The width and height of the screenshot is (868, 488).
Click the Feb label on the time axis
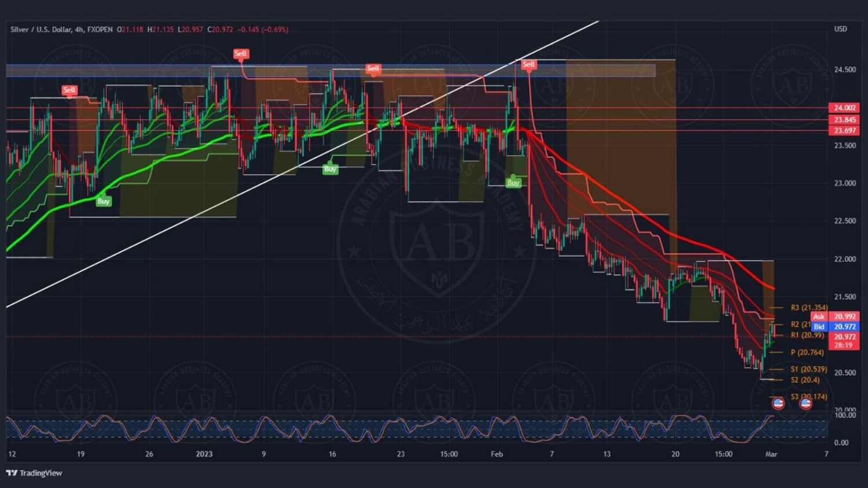click(x=497, y=454)
